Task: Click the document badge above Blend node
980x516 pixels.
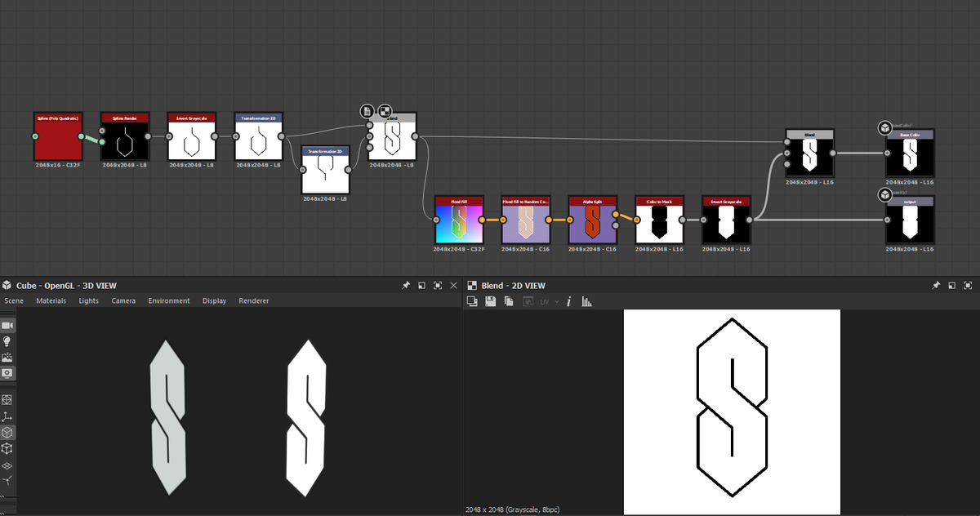Action: coord(367,111)
